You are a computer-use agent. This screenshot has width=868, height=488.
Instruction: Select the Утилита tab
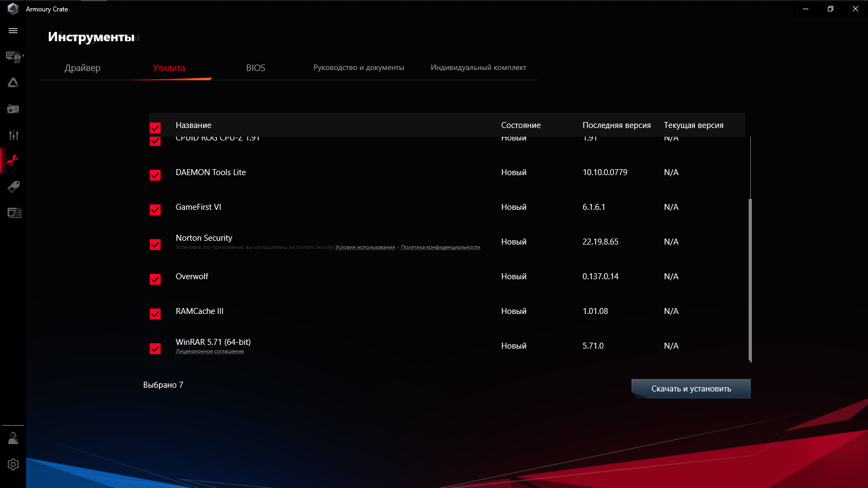pos(169,68)
